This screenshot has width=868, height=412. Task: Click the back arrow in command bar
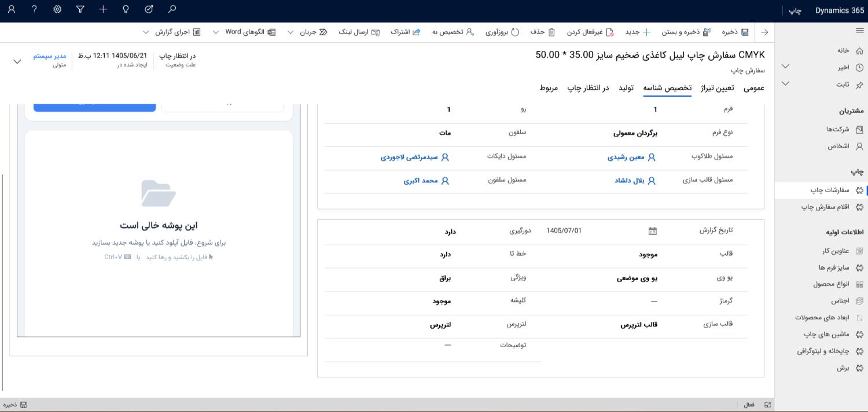[x=764, y=32]
